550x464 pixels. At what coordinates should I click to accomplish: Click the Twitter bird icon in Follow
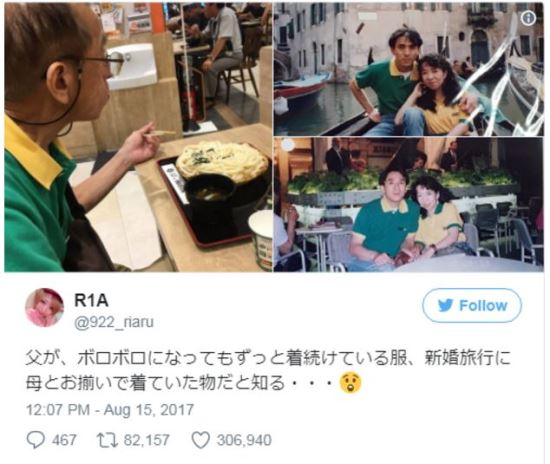(445, 305)
